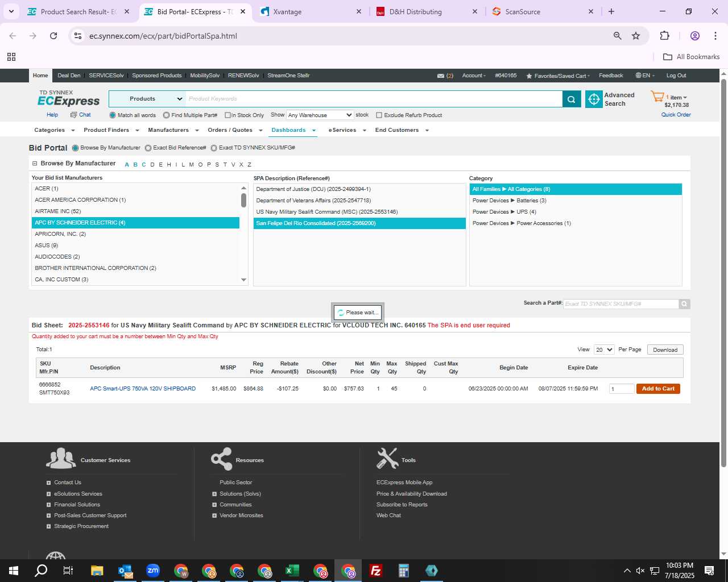Click the Windows Start button
728x582 pixels.
(14, 571)
